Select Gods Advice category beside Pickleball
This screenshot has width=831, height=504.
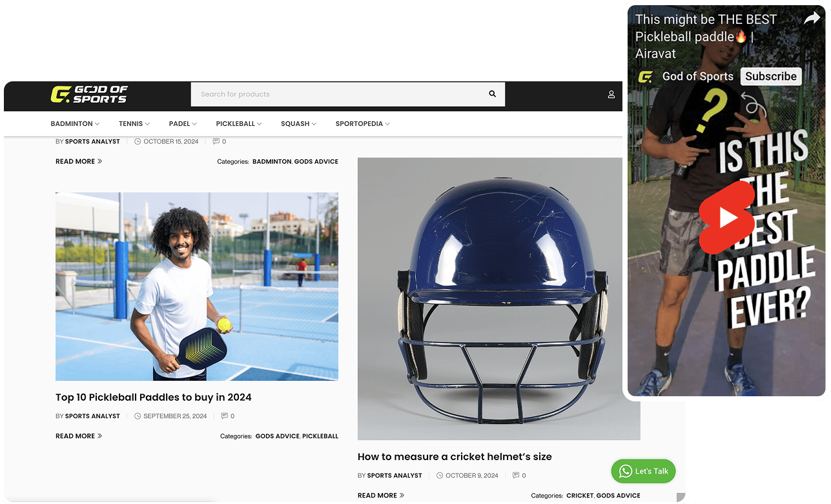coord(278,436)
